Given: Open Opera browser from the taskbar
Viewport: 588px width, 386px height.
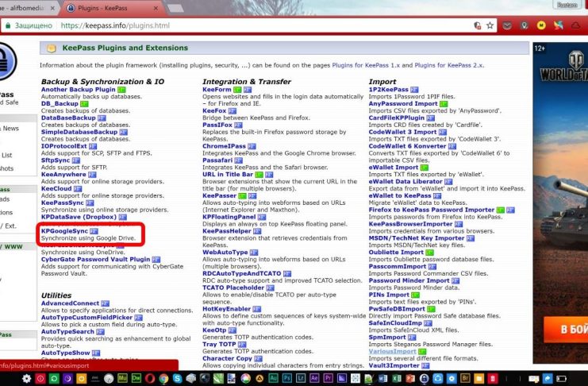Looking at the screenshot, I should click(150, 379).
